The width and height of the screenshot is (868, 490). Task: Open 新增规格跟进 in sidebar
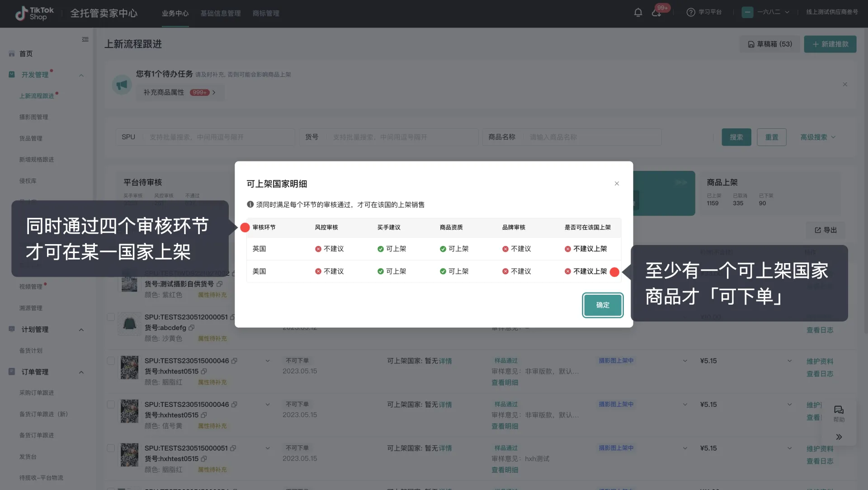point(37,160)
